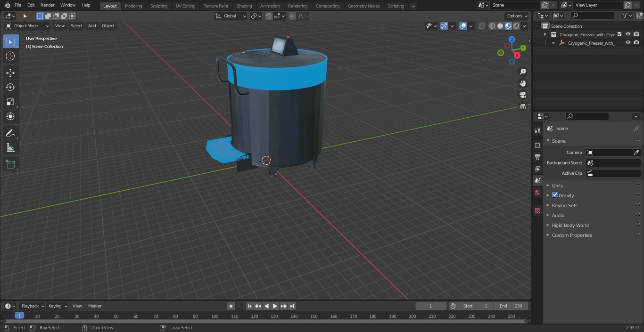The image size is (644, 332).
Task: Open the Object Mode dropdown
Action: [27, 26]
